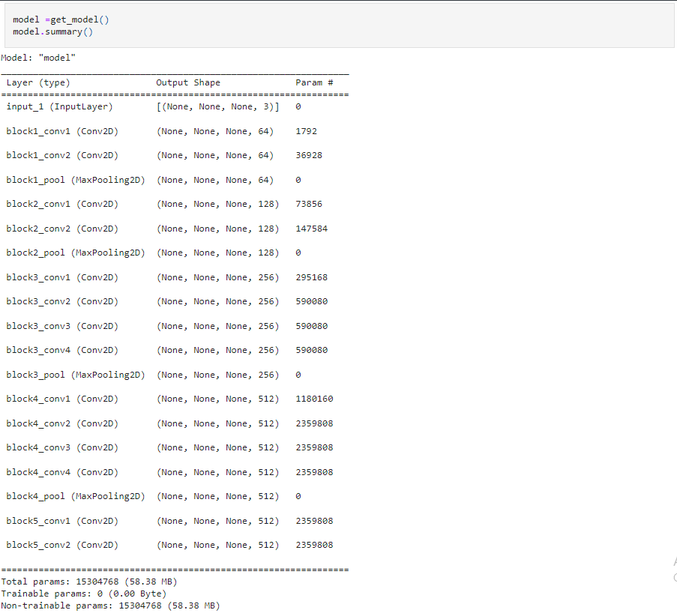Click the Total params summary line

point(89,582)
